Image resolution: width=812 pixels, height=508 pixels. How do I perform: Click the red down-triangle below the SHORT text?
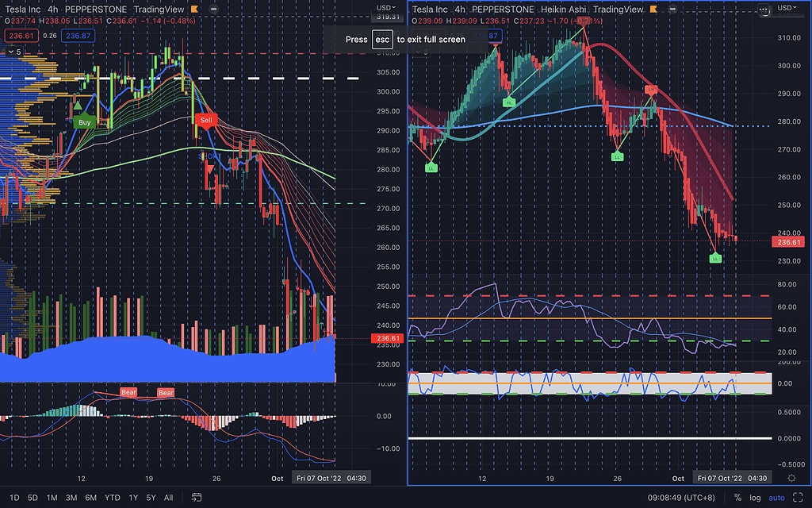[209, 168]
